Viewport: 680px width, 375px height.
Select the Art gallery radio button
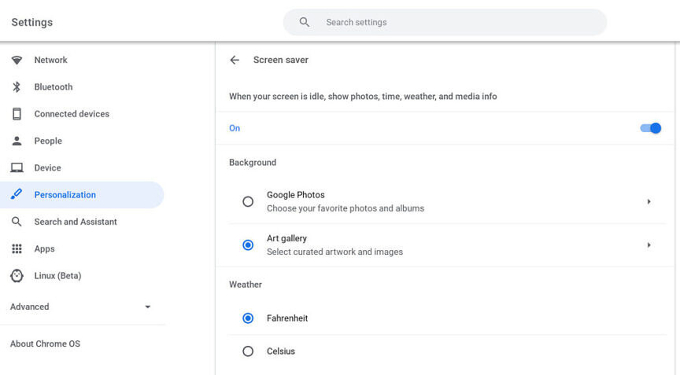tap(248, 245)
